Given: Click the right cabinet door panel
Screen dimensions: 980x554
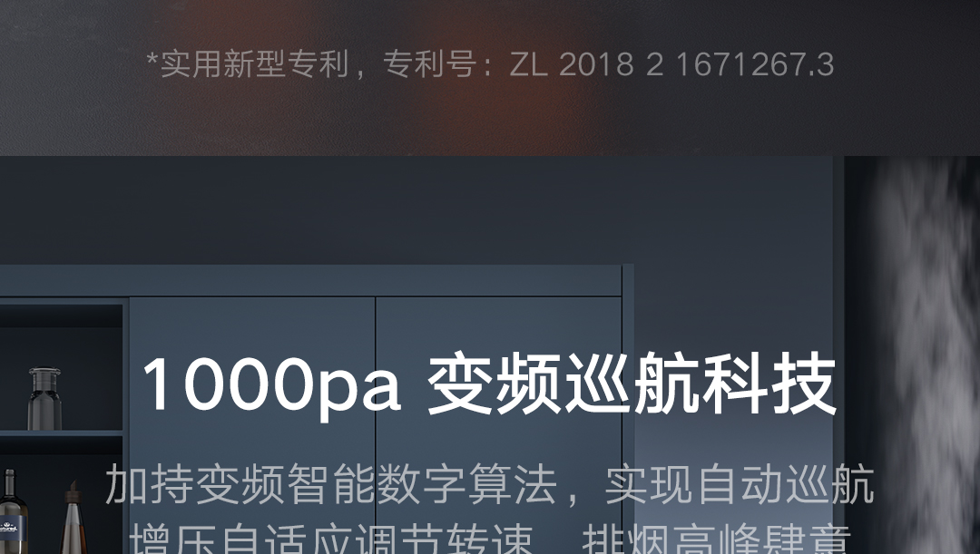Looking at the screenshot, I should click(498, 424).
